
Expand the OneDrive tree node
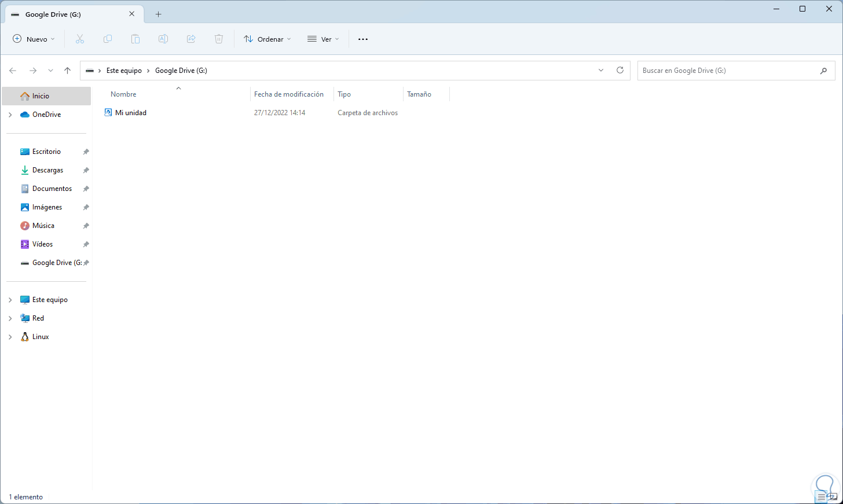(x=10, y=115)
